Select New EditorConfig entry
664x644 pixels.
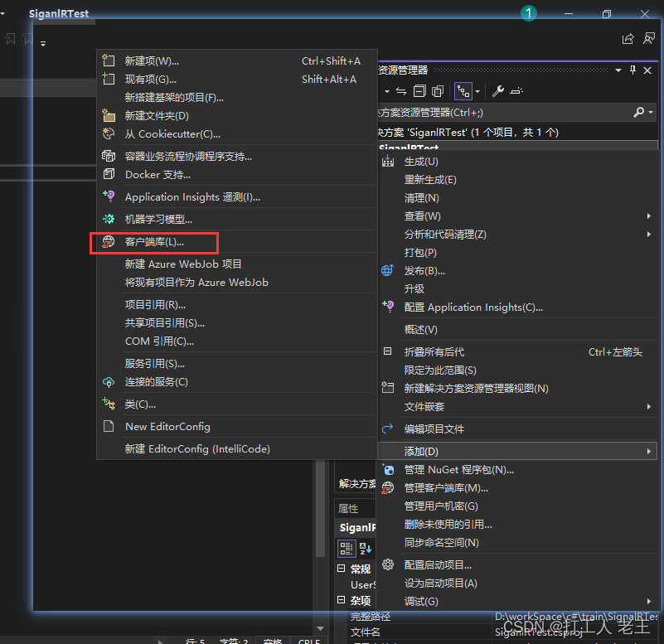237,427
